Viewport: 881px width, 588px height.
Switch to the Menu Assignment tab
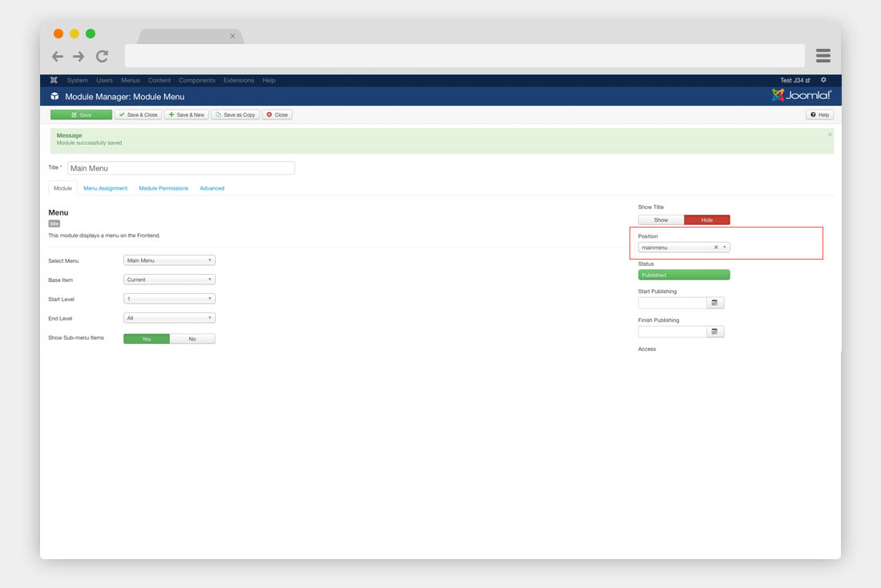(x=105, y=188)
